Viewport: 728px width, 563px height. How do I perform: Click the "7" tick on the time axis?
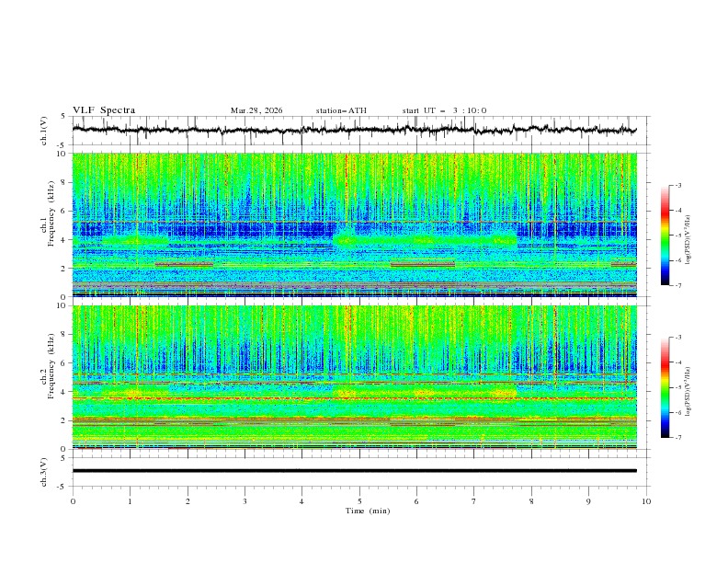click(x=474, y=501)
